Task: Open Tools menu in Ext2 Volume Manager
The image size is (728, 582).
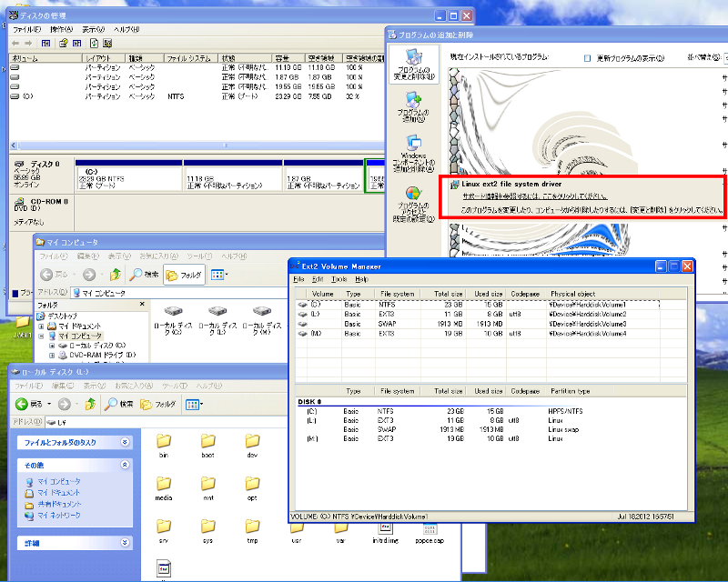Action: pos(339,279)
